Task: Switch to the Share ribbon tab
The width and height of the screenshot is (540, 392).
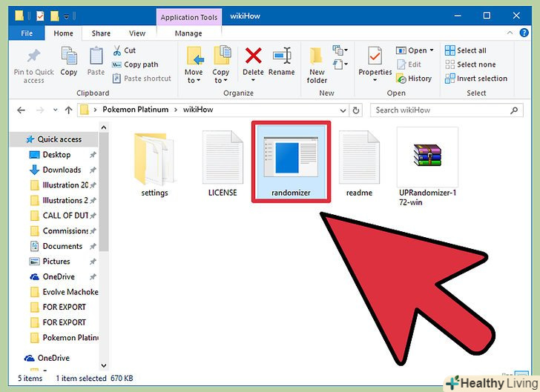Action: (101, 33)
